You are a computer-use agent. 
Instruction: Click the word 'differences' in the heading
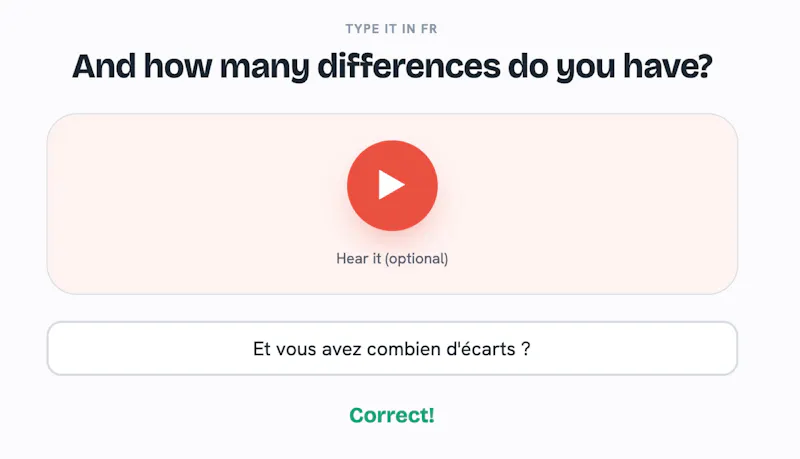click(409, 66)
